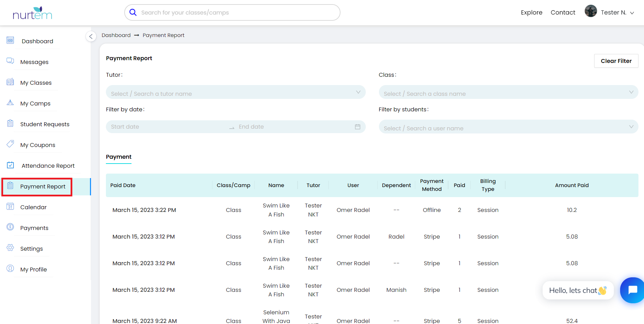Click the Dashboard sidebar icon
The image size is (644, 324).
[10, 40]
